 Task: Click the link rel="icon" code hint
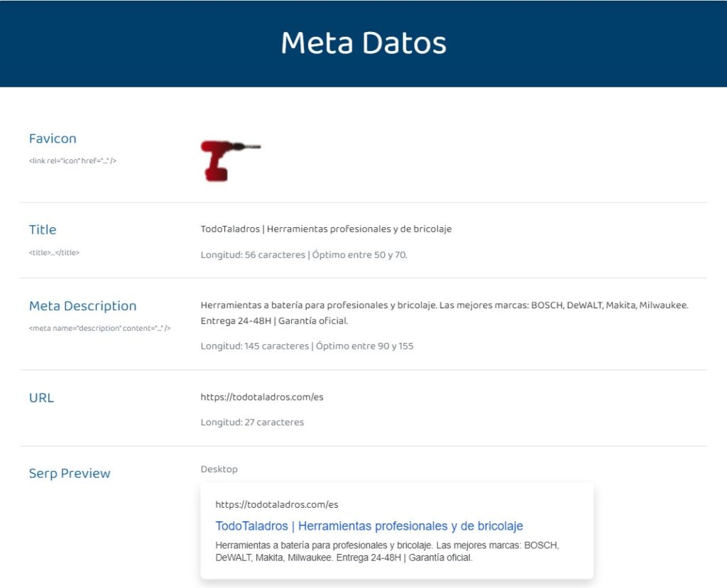(72, 161)
